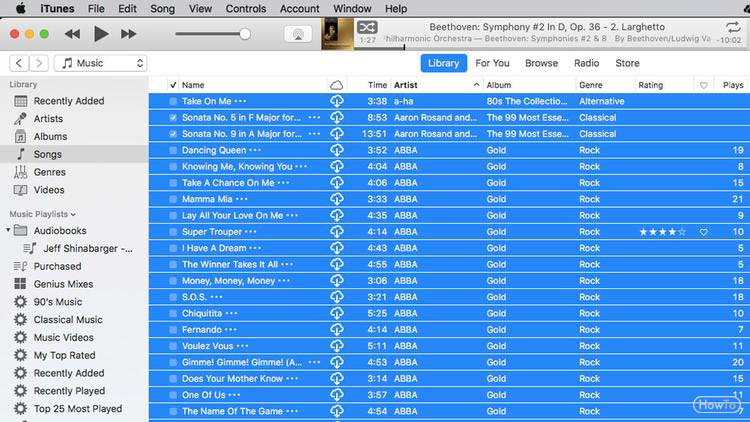Uncheck Sonata No. 9 in A Major
Viewport: 750px width, 422px height.
173,134
